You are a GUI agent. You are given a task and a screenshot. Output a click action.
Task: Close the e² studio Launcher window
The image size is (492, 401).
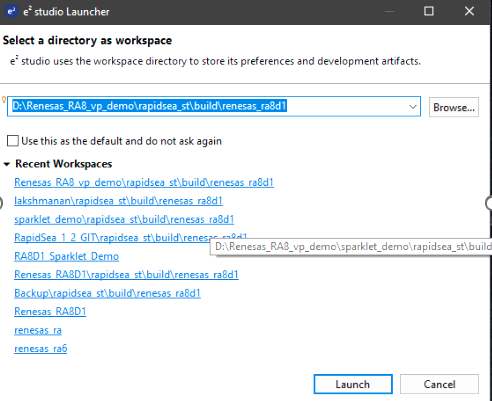pos(469,11)
